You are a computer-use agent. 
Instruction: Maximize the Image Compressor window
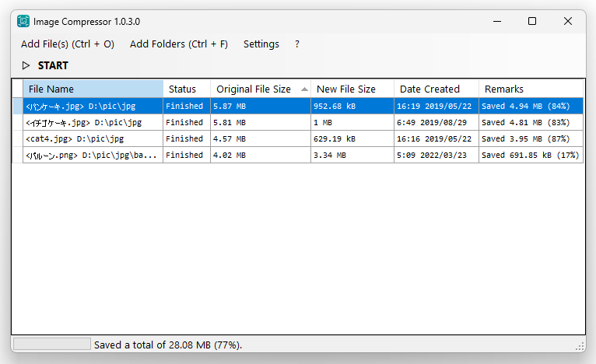[532, 21]
